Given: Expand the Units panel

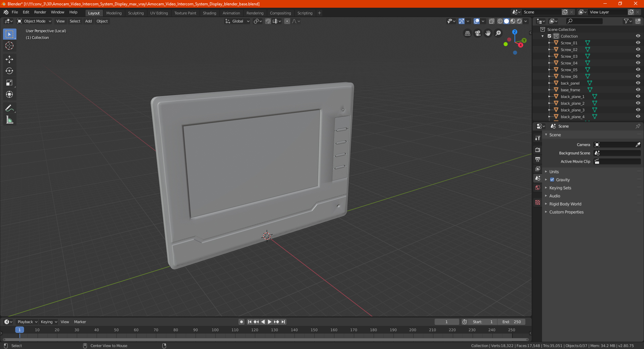Looking at the screenshot, I should pos(554,172).
